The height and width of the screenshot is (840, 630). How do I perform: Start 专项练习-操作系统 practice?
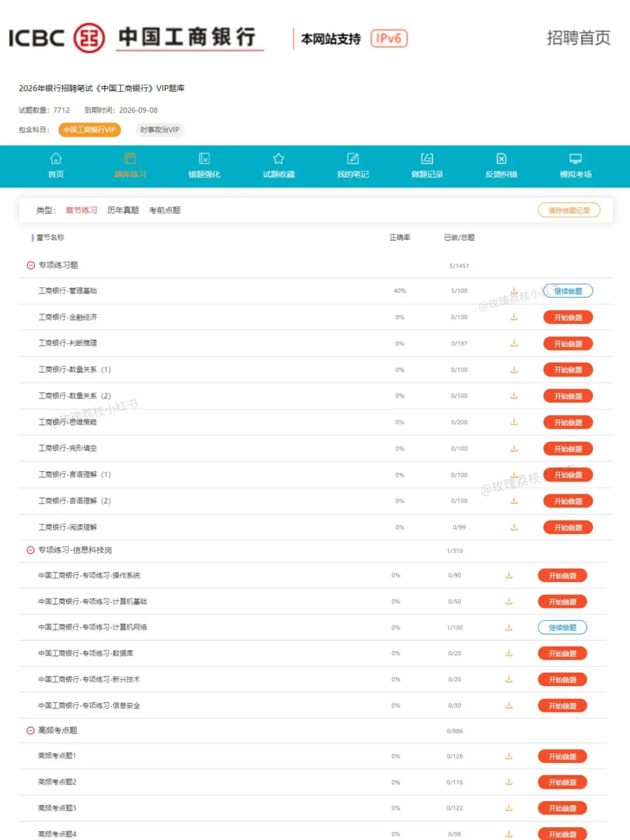coord(562,576)
